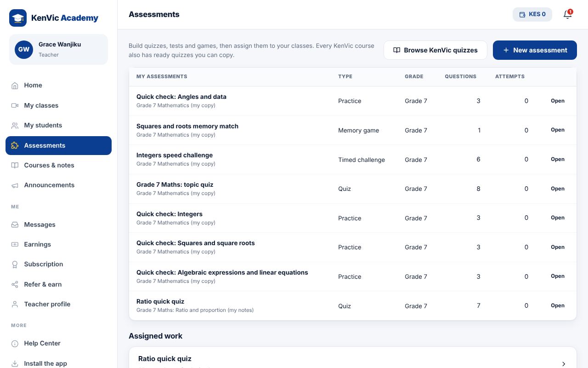588x368 pixels.
Task: Click the Refer & earn share icon
Action: pos(15,284)
